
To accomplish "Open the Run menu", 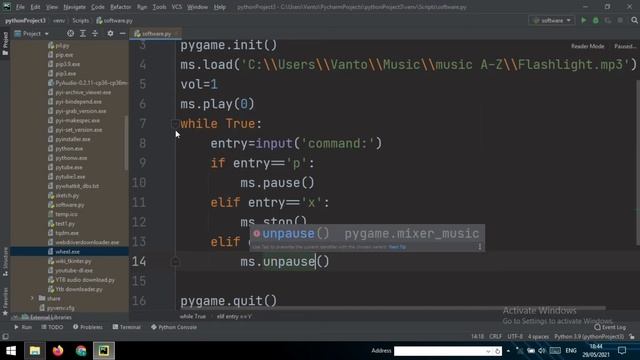I will click(142, 7).
